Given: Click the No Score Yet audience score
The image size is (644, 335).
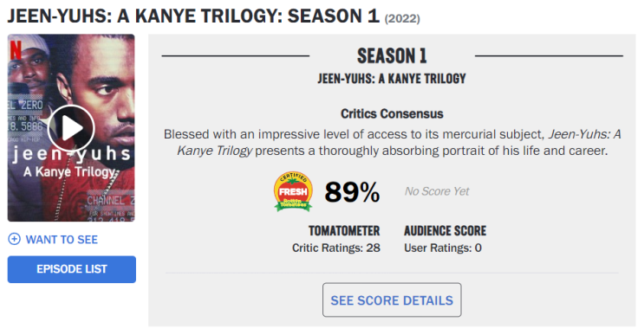Looking at the screenshot, I should pyautogui.click(x=437, y=191).
